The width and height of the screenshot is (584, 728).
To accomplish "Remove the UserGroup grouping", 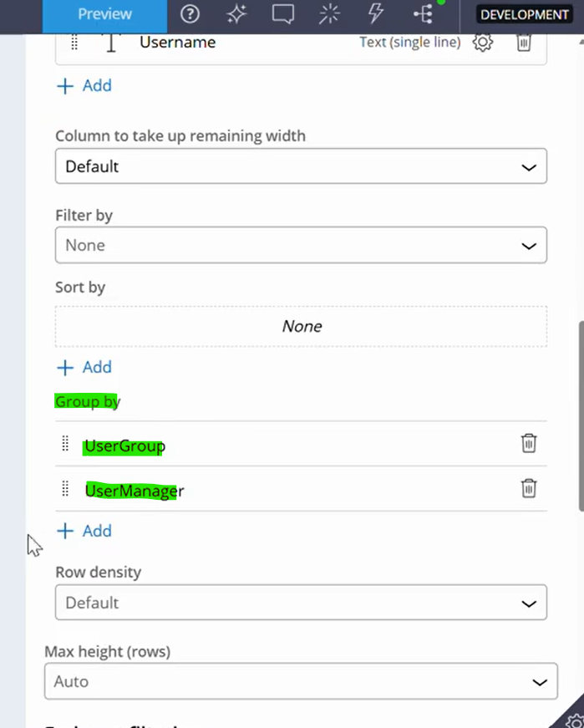I will click(x=529, y=444).
